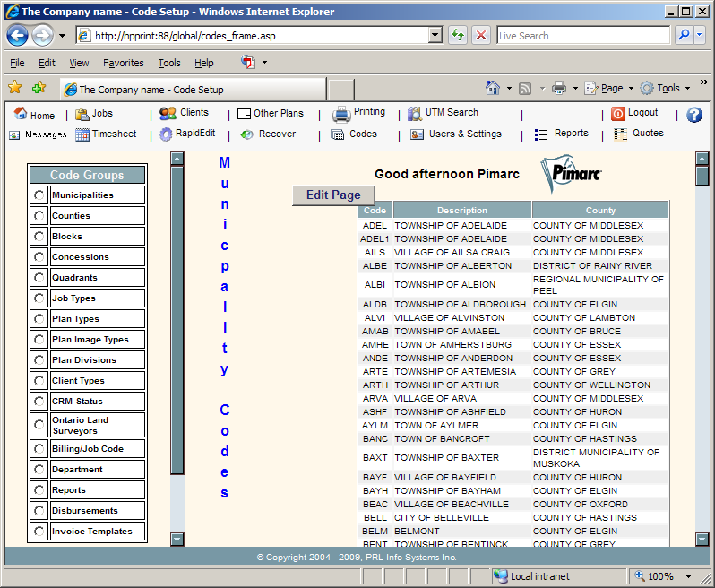Click the IE Print toolbar icon
The image size is (715, 588).
(x=559, y=88)
